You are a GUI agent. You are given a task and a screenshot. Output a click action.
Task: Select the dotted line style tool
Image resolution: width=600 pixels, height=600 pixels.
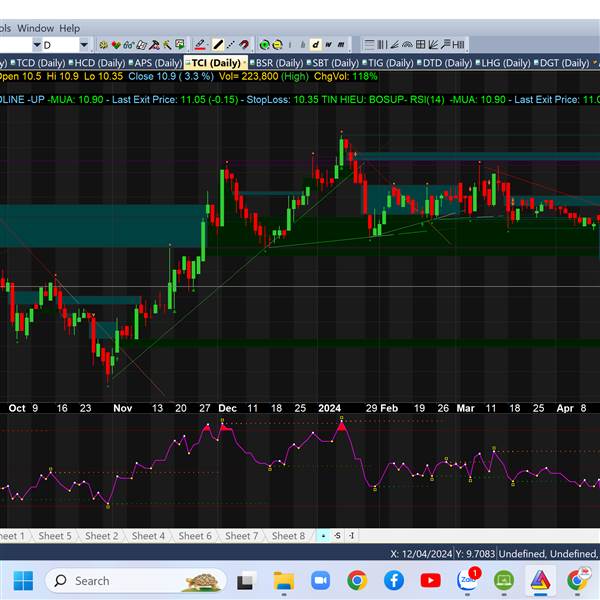(x=231, y=45)
